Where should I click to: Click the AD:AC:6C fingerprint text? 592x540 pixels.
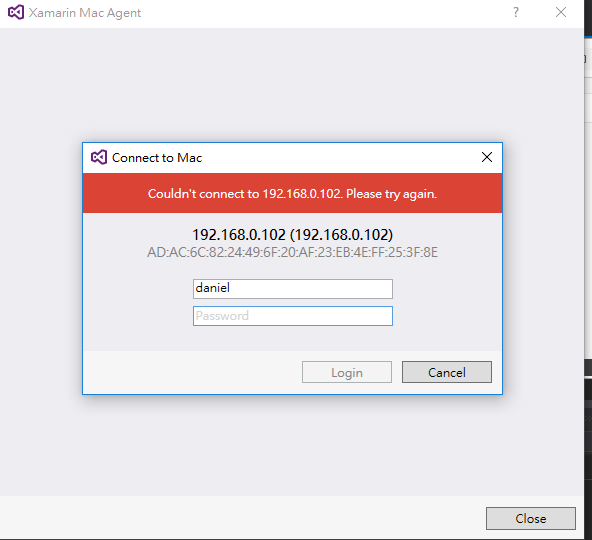pyautogui.click(x=292, y=252)
